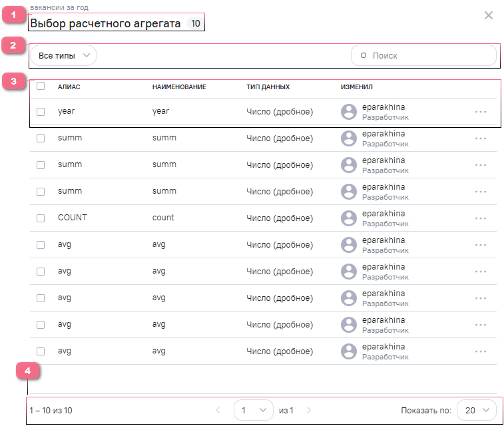Click the 'ИЗМЕНИЛ' column header
Screen dimensions: 504x426
pyautogui.click(x=357, y=87)
